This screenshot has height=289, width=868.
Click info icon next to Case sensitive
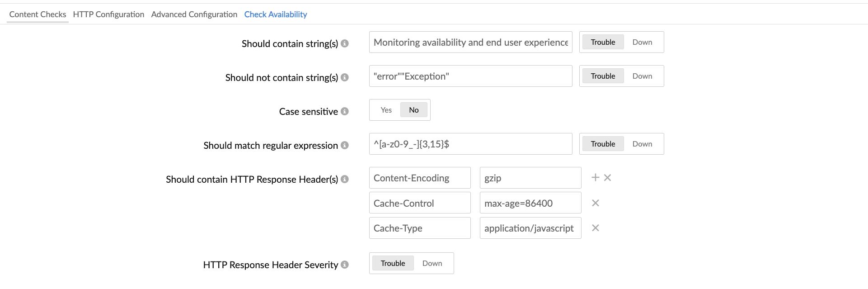(344, 111)
